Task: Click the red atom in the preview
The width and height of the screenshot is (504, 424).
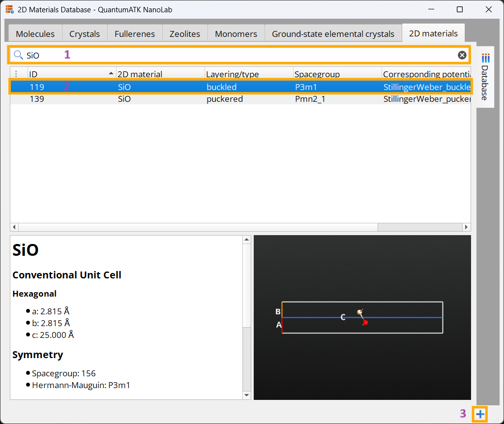Action: pyautogui.click(x=365, y=322)
